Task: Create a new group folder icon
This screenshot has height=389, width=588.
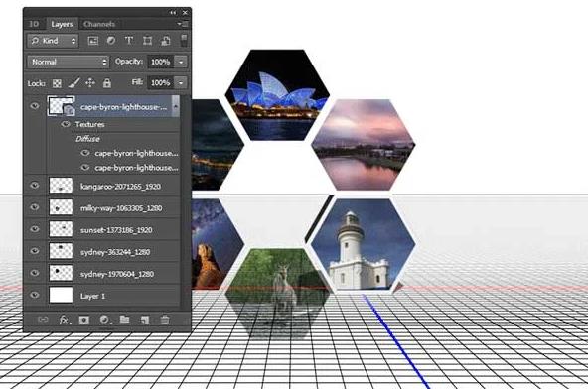Action: 124,320
